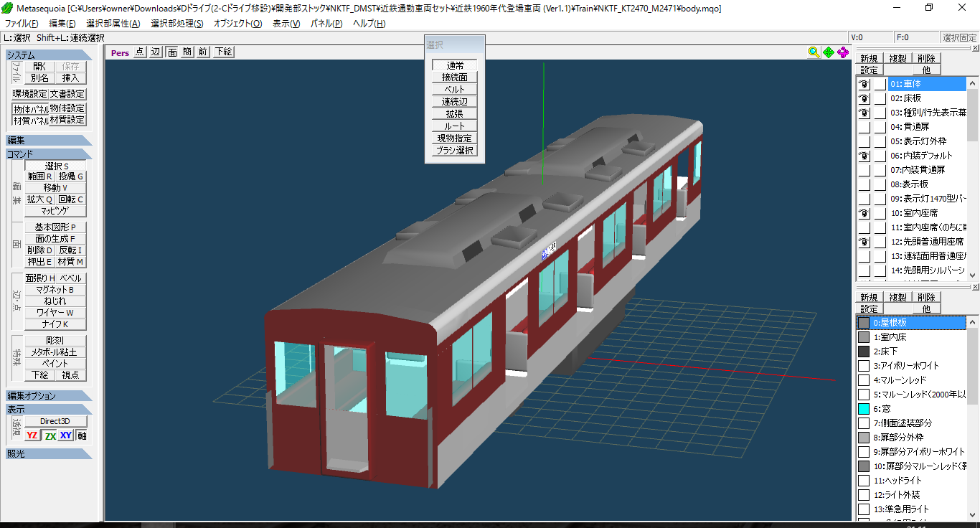The height and width of the screenshot is (528, 980).
Task: Click the magenta rotate view icon
Action: [x=843, y=52]
